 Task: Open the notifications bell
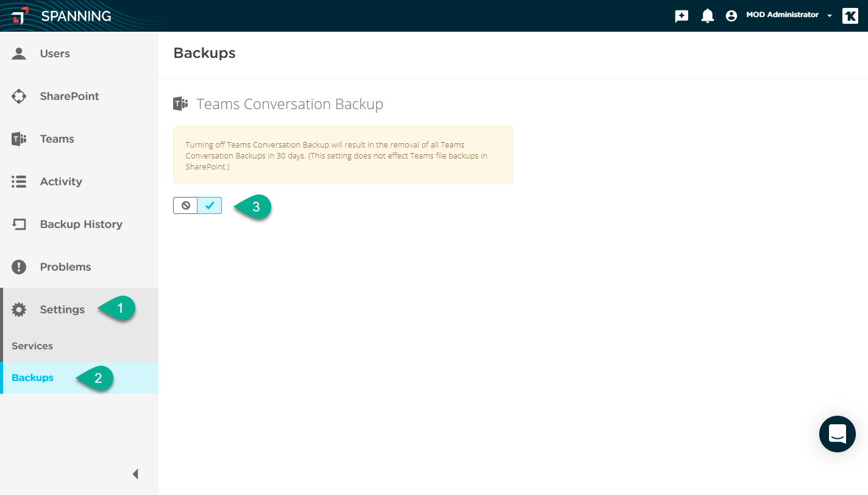pos(707,16)
